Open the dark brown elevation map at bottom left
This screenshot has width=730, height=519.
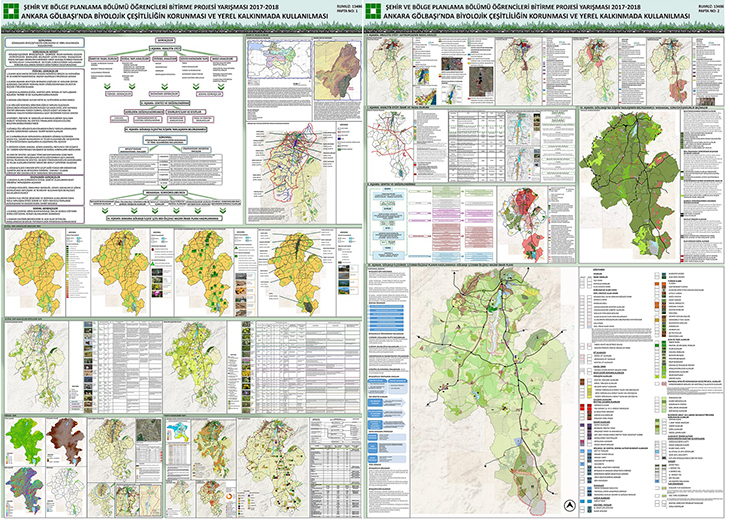(65, 441)
